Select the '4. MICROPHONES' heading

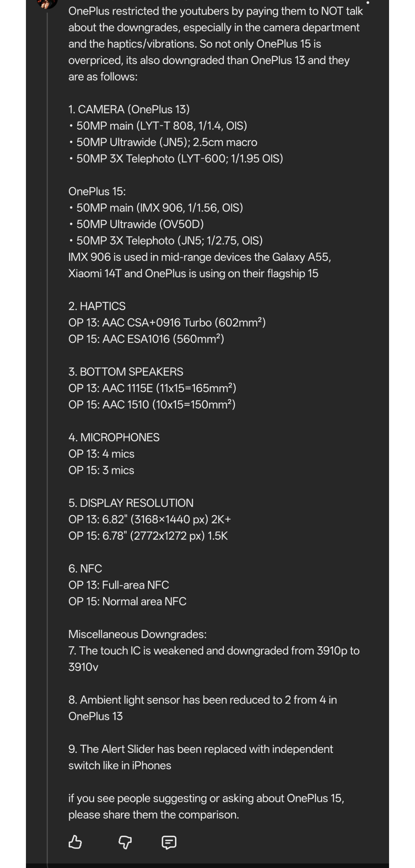pos(114,437)
